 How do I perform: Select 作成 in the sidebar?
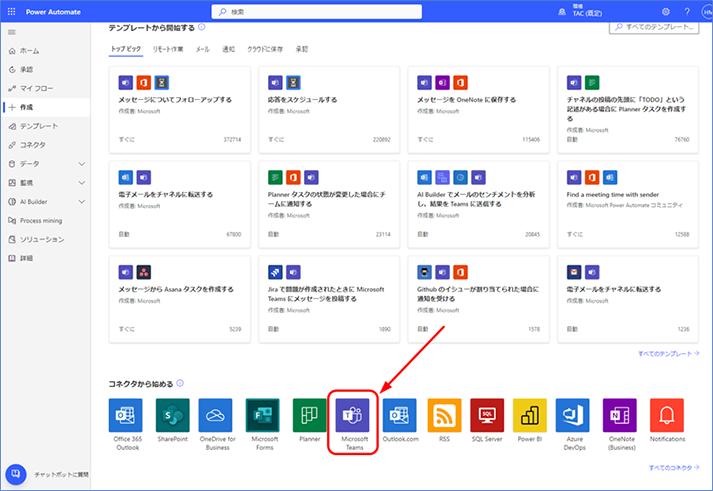[x=47, y=107]
